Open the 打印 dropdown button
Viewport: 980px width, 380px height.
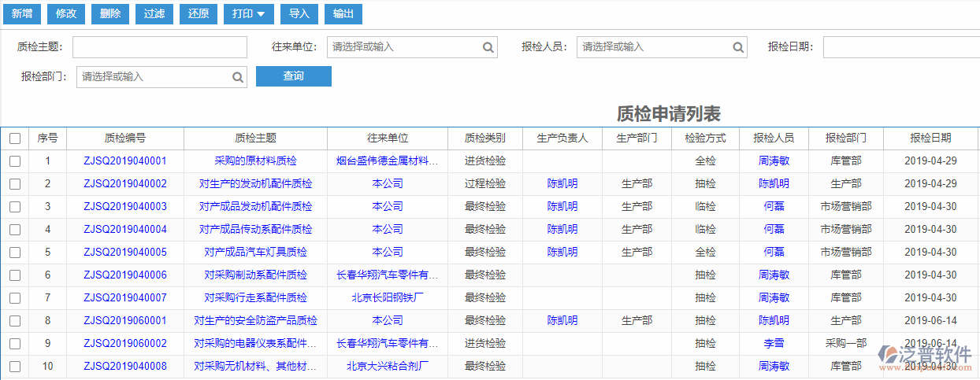click(x=249, y=13)
